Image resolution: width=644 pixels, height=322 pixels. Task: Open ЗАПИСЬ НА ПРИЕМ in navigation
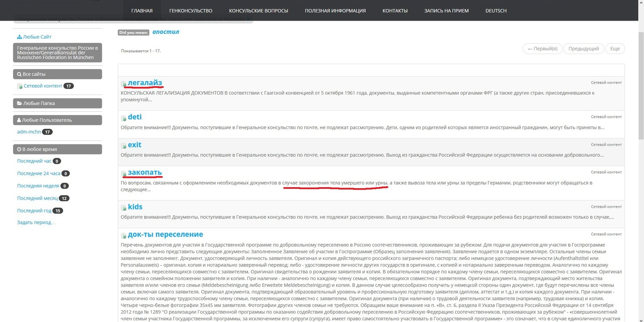(446, 11)
